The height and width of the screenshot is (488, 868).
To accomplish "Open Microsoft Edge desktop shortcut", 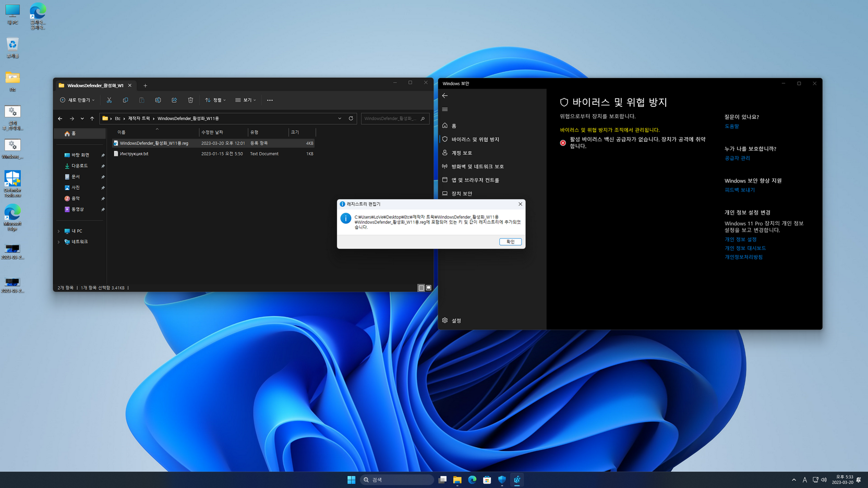I will coord(13,217).
